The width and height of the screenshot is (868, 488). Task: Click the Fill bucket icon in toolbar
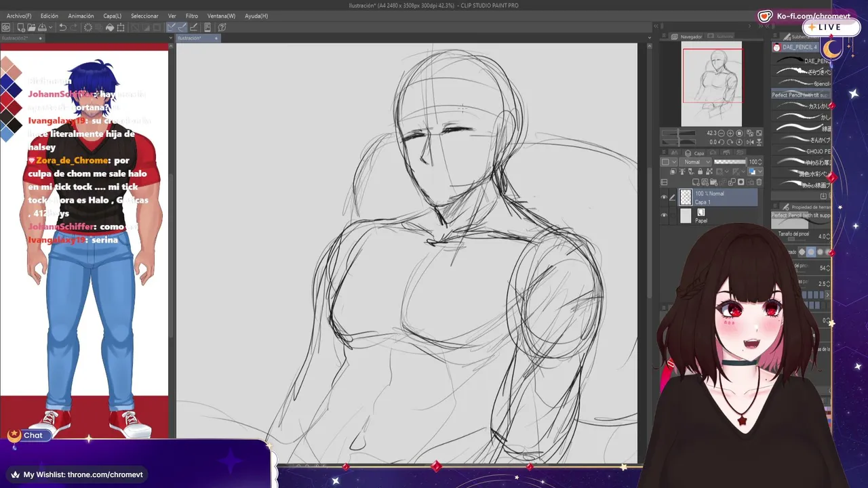(x=110, y=27)
